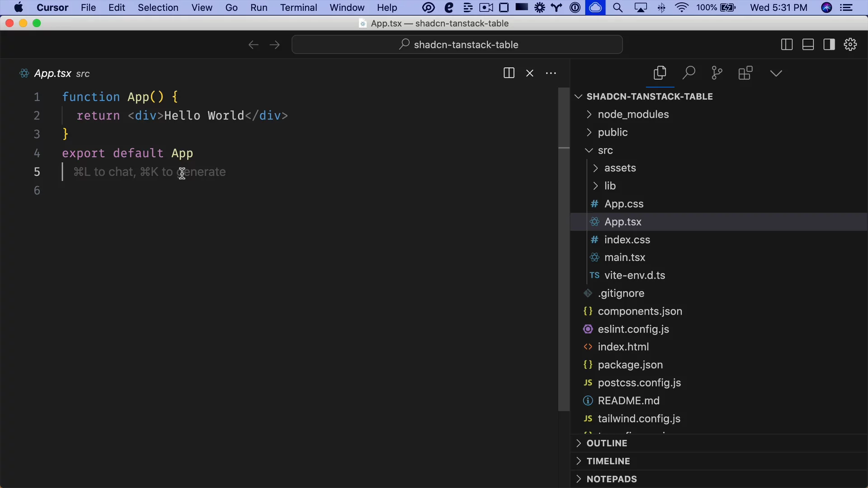Image resolution: width=868 pixels, height=488 pixels.
Task: Open the editor more actions ellipsis
Action: (551, 73)
